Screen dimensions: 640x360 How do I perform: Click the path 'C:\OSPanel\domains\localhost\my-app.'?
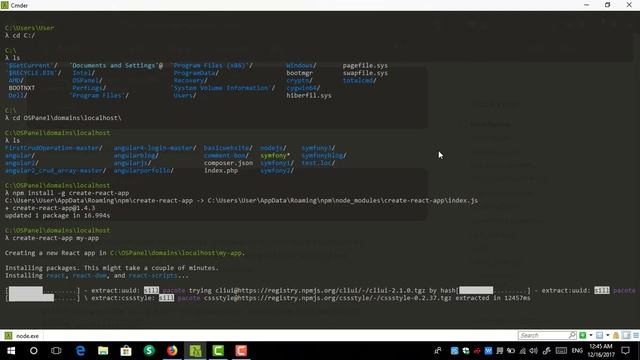177,253
